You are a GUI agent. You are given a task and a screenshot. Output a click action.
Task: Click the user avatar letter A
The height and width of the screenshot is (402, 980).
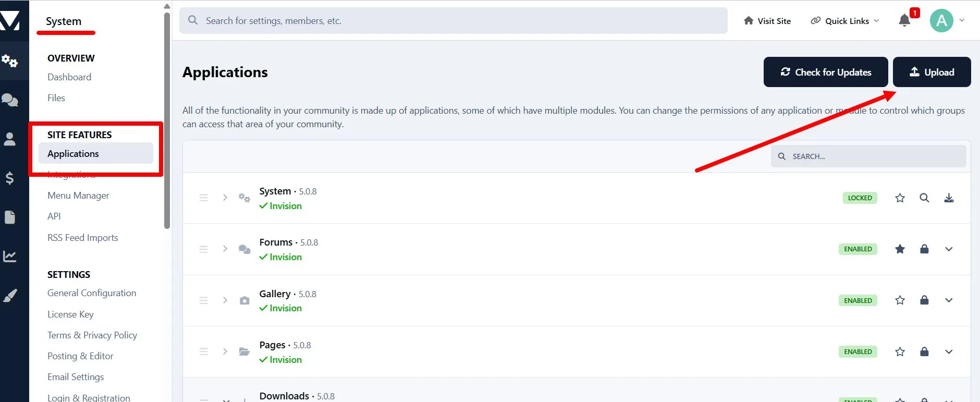click(941, 21)
